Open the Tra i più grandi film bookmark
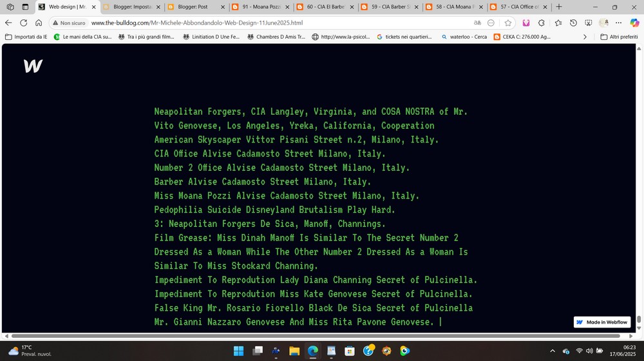This screenshot has width=644, height=361. coord(147,37)
